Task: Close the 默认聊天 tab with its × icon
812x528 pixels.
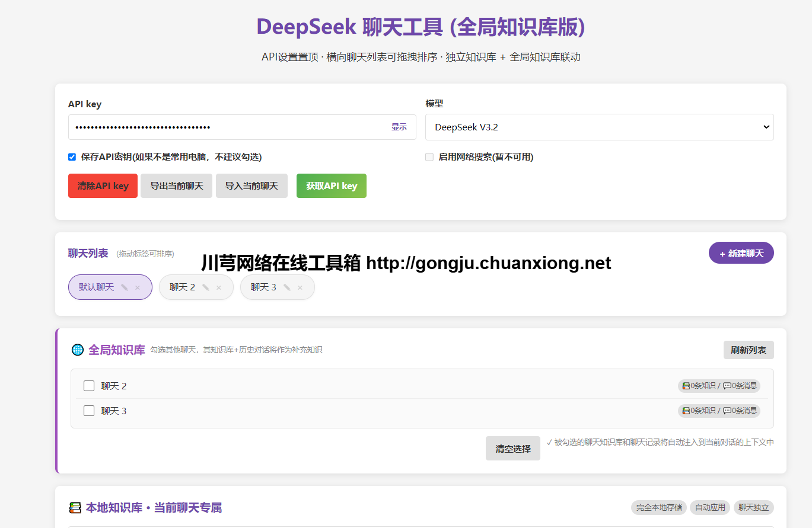Action: (x=138, y=287)
